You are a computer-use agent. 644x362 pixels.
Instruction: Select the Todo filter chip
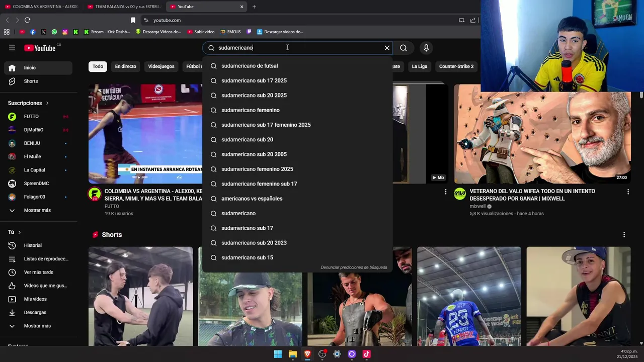click(98, 66)
